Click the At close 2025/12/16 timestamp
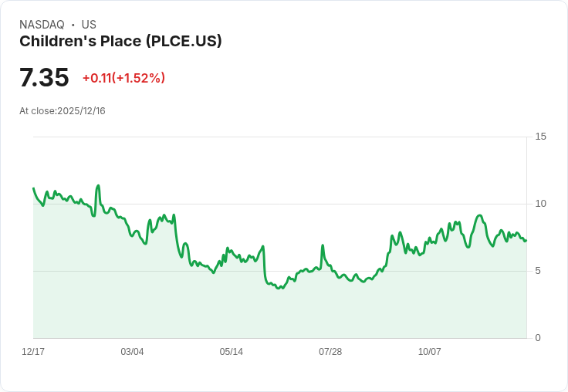Screen dimensions: 568x392 pos(63,111)
